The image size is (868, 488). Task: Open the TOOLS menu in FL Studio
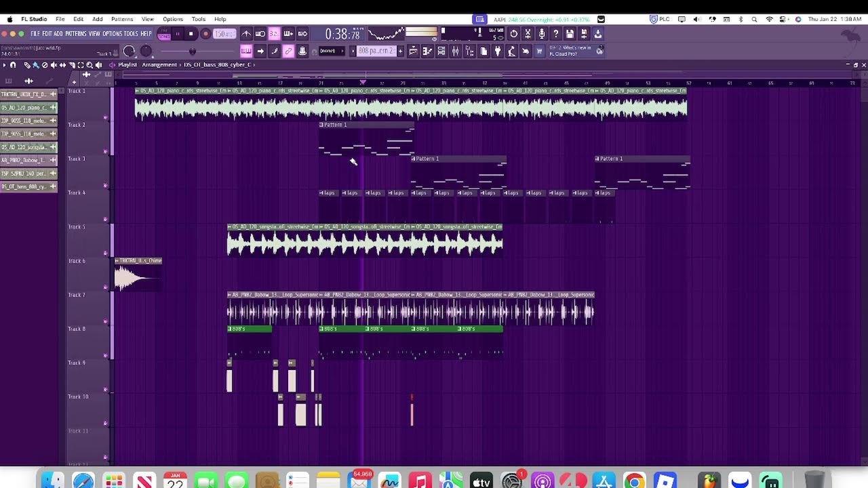coord(131,34)
